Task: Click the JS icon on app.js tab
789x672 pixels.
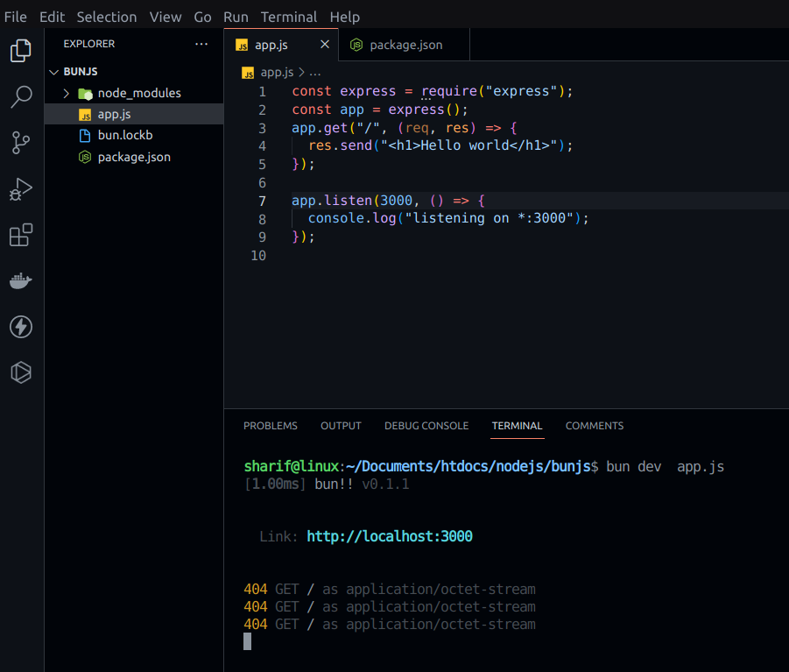Action: pos(242,46)
